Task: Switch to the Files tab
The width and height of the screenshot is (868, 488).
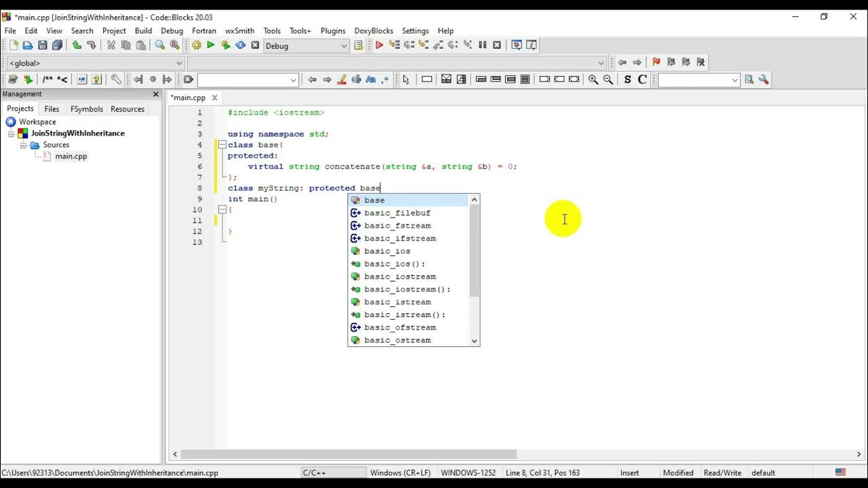Action: (x=52, y=108)
